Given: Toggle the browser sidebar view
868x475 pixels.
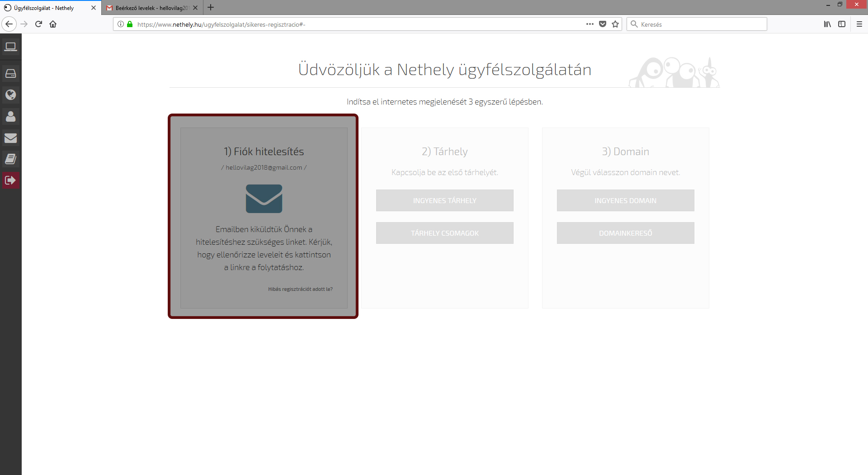Looking at the screenshot, I should (x=841, y=24).
